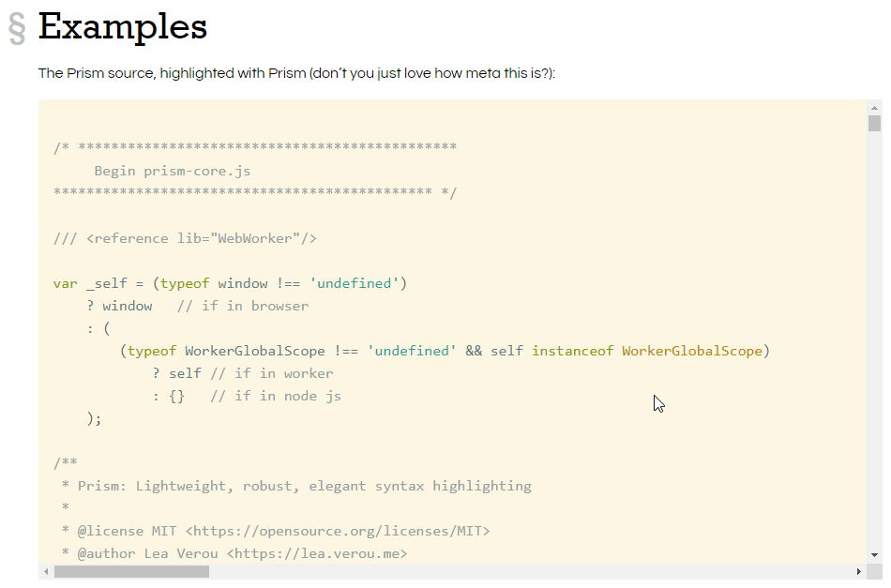
Task: Click the "instanceof" keyword in the code
Action: click(572, 351)
